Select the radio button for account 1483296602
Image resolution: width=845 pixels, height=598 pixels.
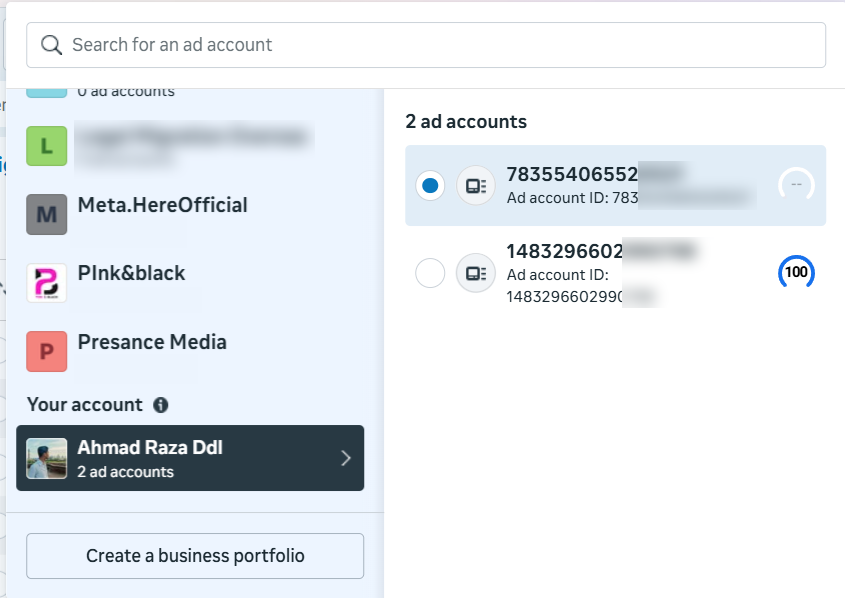click(x=430, y=273)
